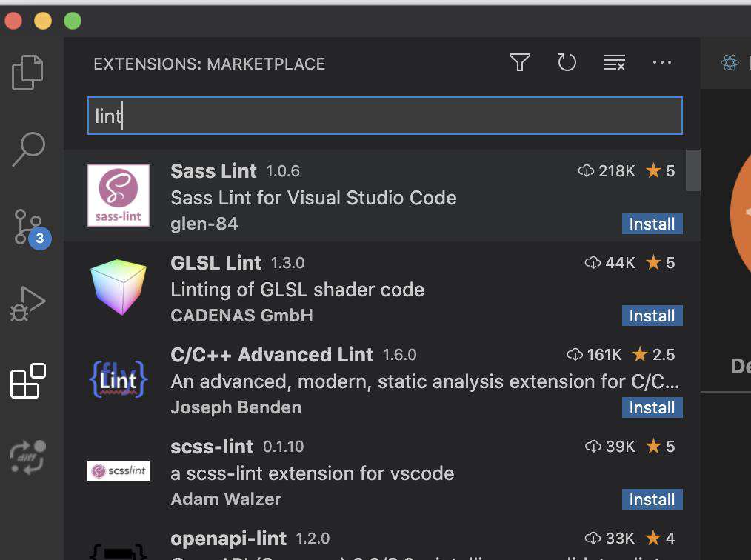Viewport: 751px width, 560px height.
Task: Open the Sass Lint logo thumbnail
Action: tap(119, 196)
